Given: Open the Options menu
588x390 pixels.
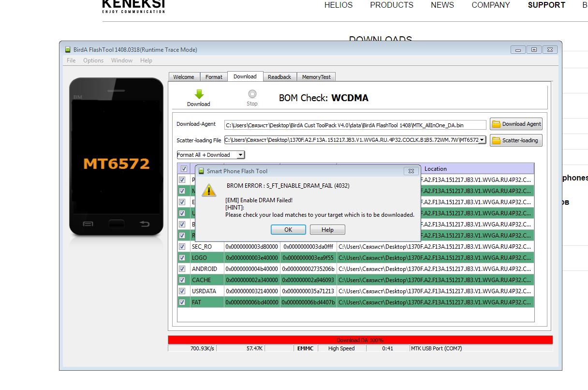Looking at the screenshot, I should tap(93, 60).
